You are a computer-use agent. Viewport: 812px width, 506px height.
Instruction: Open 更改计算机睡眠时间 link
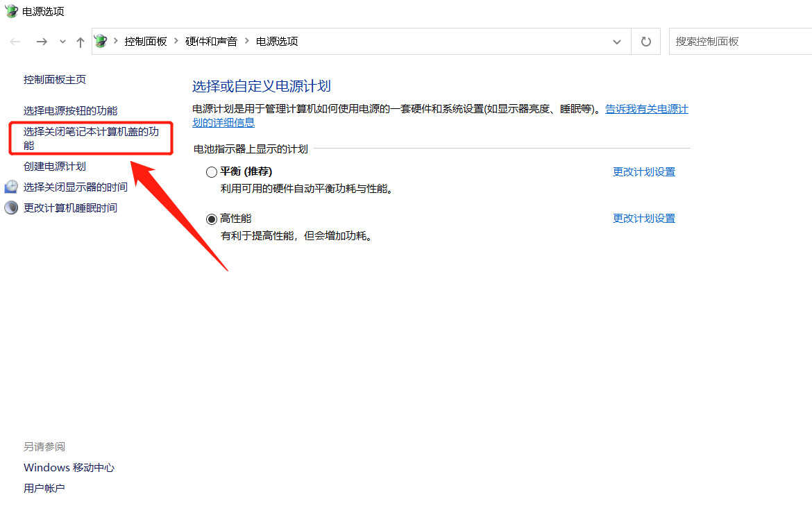point(70,208)
